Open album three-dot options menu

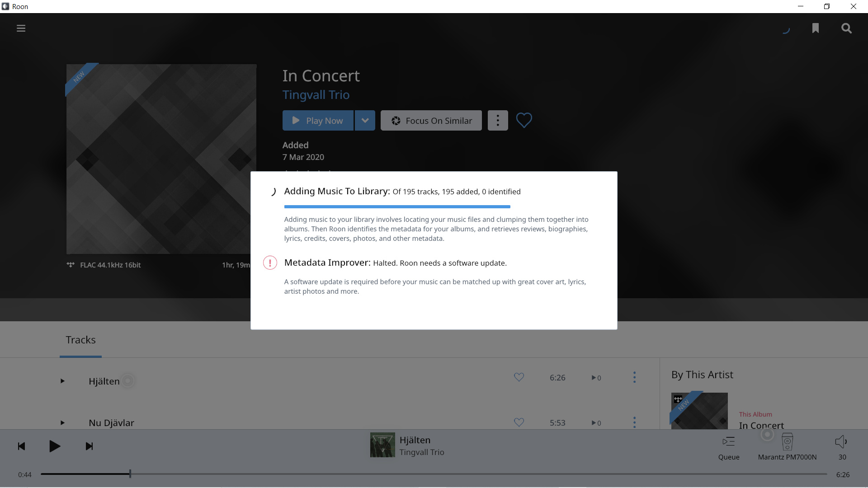498,121
